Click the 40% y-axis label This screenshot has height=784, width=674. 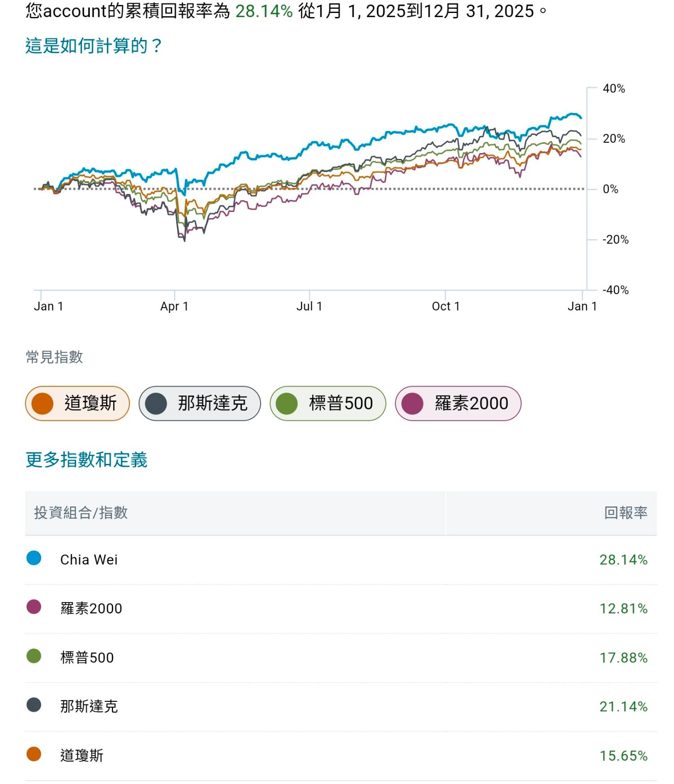614,88
